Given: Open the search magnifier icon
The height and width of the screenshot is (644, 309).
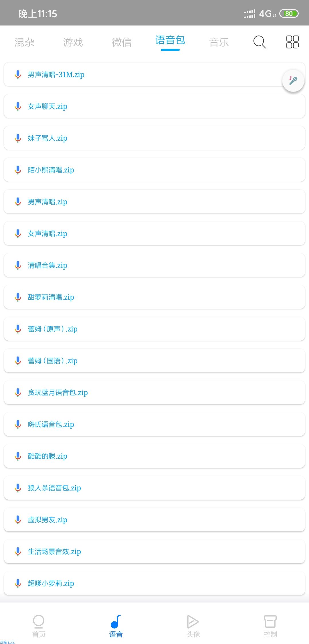Looking at the screenshot, I should [x=260, y=42].
